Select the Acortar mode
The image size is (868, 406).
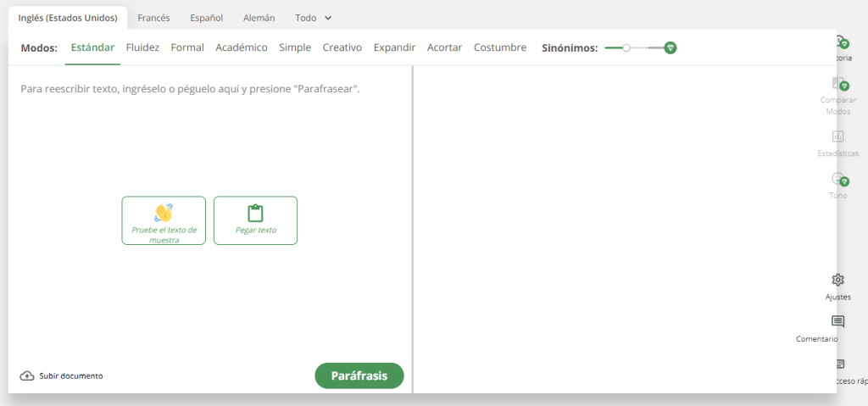coord(444,47)
